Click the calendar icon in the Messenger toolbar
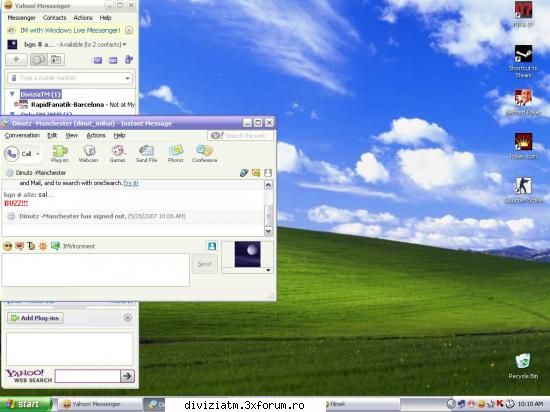 113,60
